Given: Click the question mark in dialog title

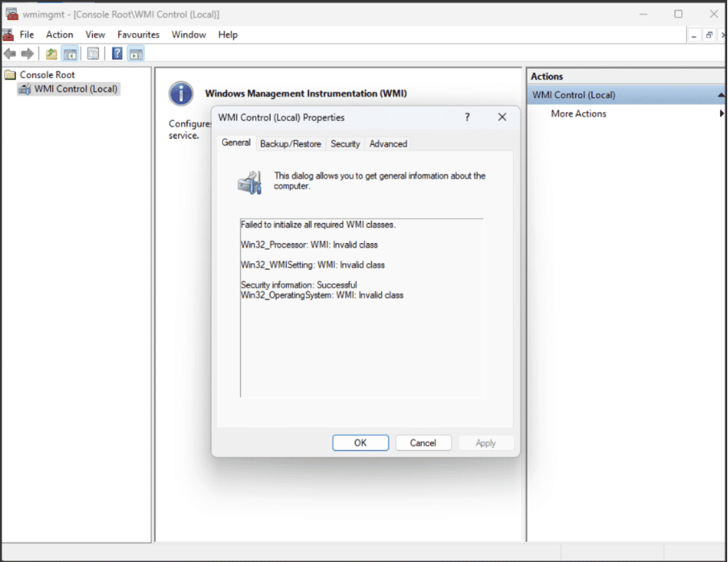Looking at the screenshot, I should pos(467,117).
